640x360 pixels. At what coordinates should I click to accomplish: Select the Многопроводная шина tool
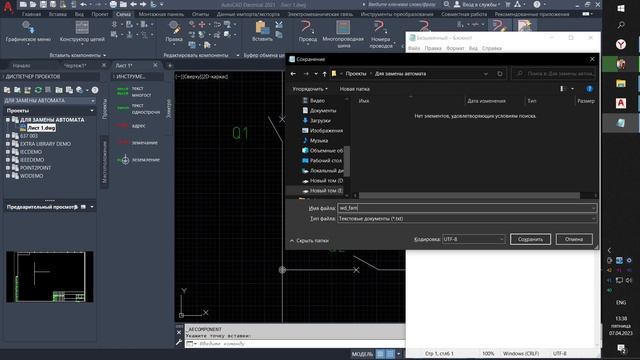tap(343, 27)
